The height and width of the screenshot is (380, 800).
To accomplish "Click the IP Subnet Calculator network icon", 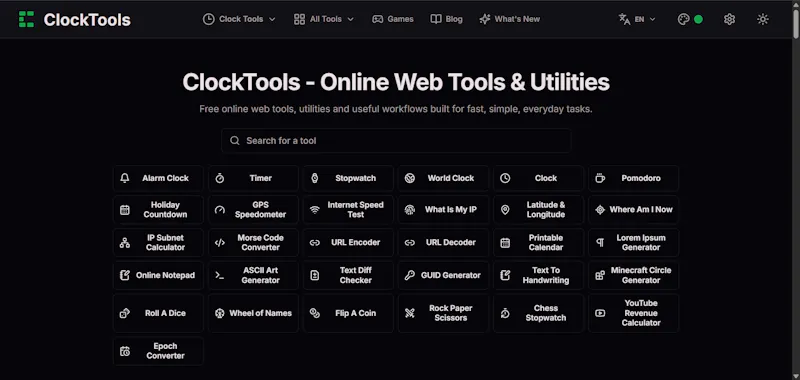I will coord(124,243).
